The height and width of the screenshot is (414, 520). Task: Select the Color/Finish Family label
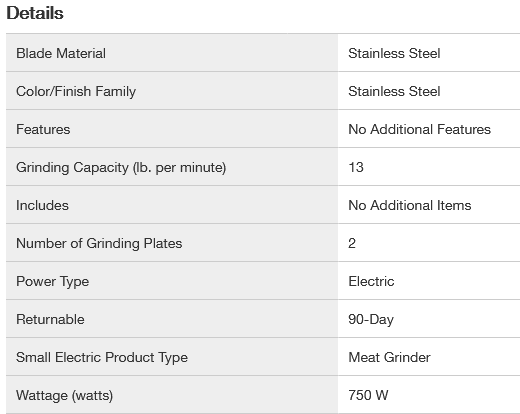(76, 92)
